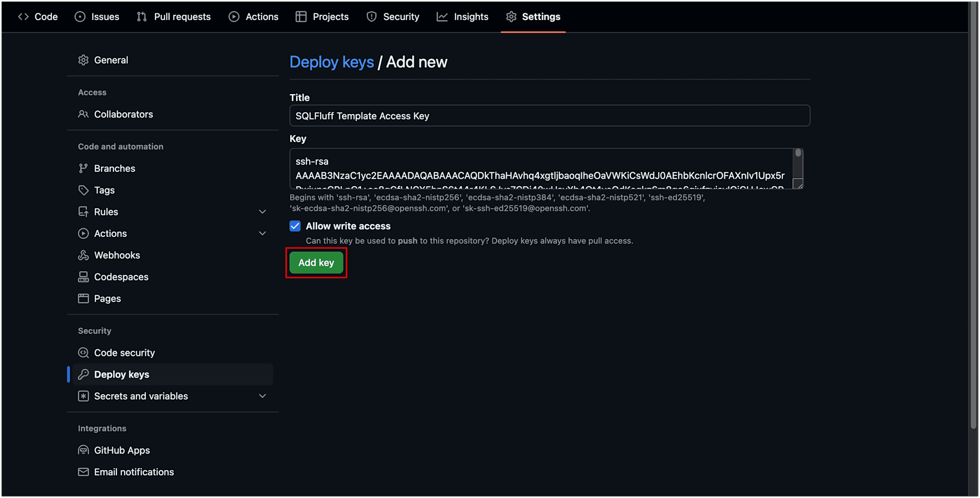Go to the Projects tab
Viewport: 980px width, 498px height.
tap(322, 17)
